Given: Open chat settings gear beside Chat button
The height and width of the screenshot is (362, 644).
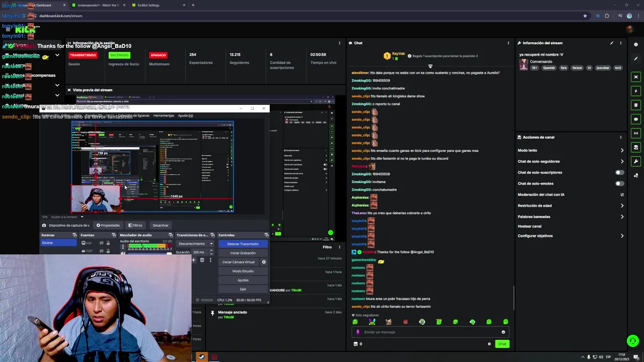Looking at the screenshot, I should [489, 344].
